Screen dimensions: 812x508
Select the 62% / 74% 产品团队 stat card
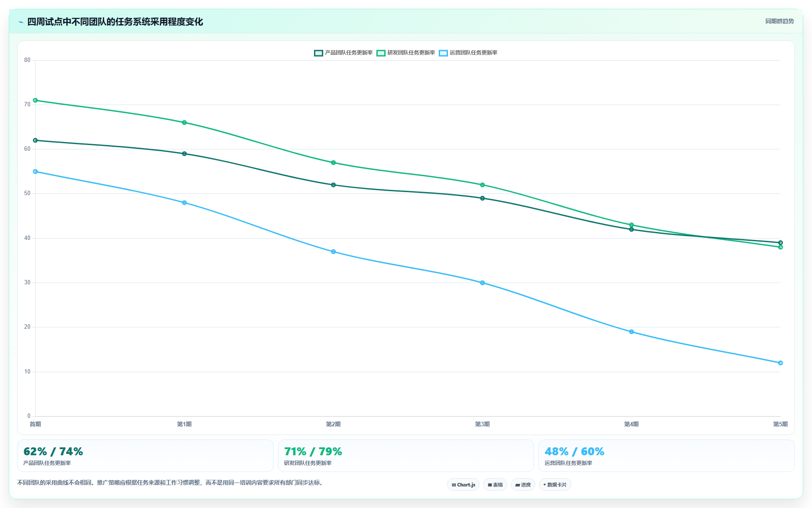[145, 456]
